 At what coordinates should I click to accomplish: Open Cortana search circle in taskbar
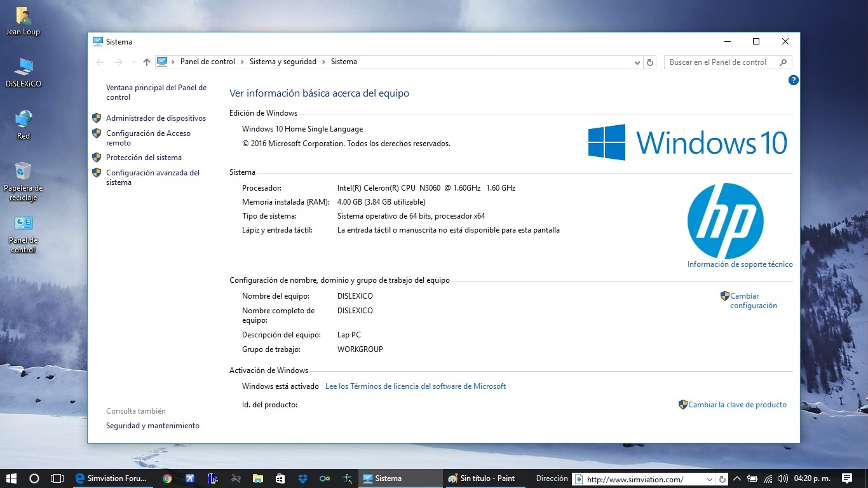[x=34, y=478]
